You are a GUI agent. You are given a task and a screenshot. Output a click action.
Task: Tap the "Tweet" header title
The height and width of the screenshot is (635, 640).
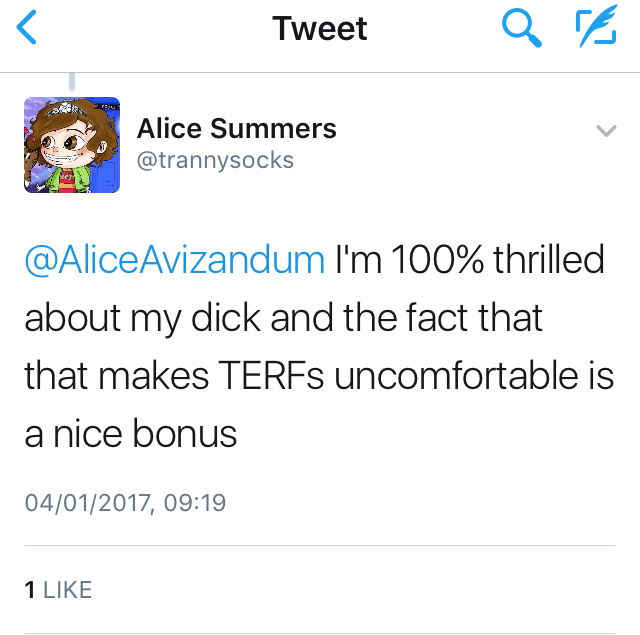[320, 29]
